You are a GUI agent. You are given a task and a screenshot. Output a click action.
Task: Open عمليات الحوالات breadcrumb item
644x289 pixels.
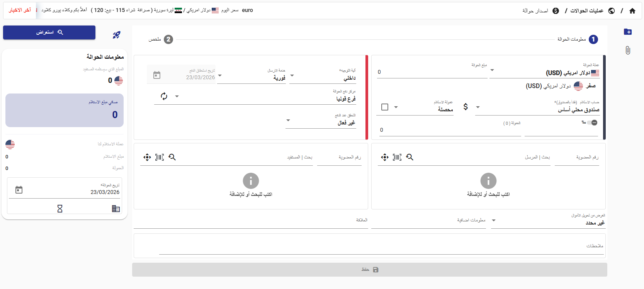coord(586,11)
